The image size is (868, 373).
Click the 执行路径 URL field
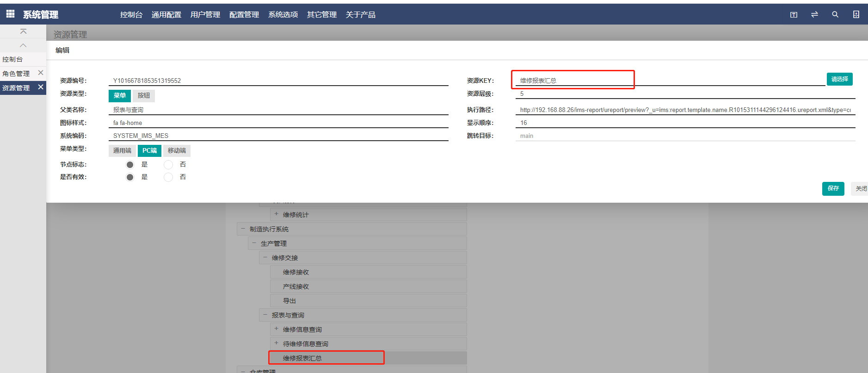pyautogui.click(x=685, y=110)
